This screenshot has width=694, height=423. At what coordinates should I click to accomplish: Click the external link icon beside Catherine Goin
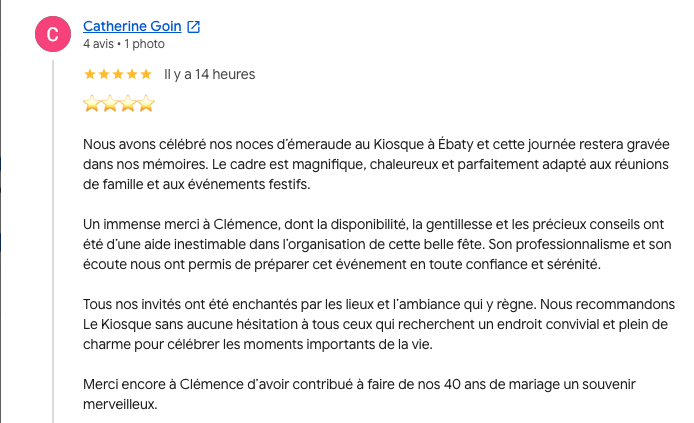pyautogui.click(x=193, y=27)
